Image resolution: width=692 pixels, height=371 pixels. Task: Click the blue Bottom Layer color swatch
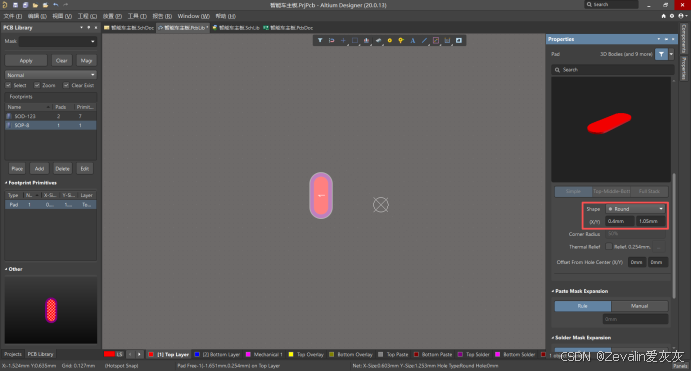(x=197, y=354)
